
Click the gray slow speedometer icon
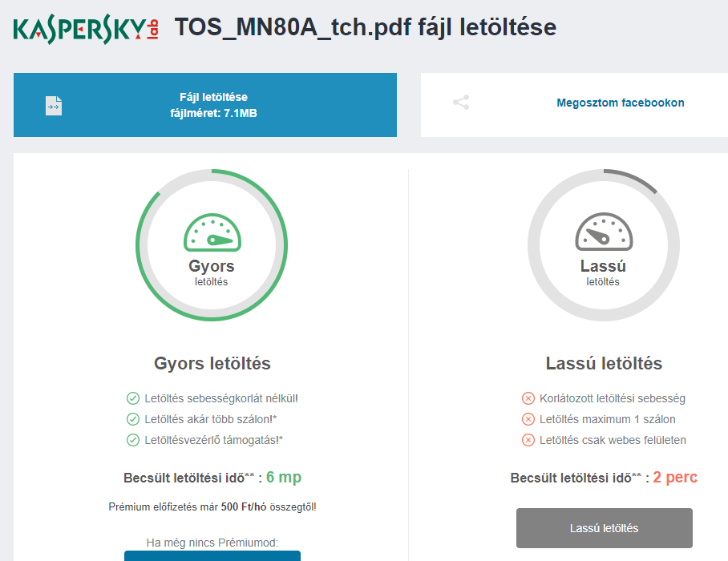pos(604,233)
